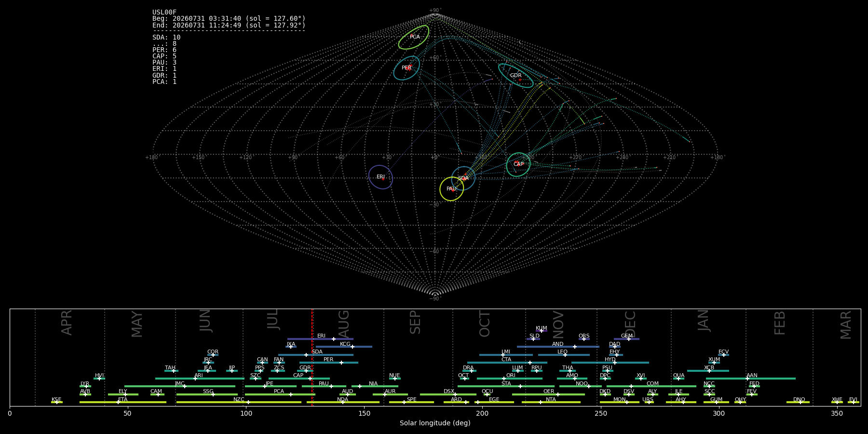
Task: Click the SSG shower bar in the timeline
Action: tap(207, 394)
